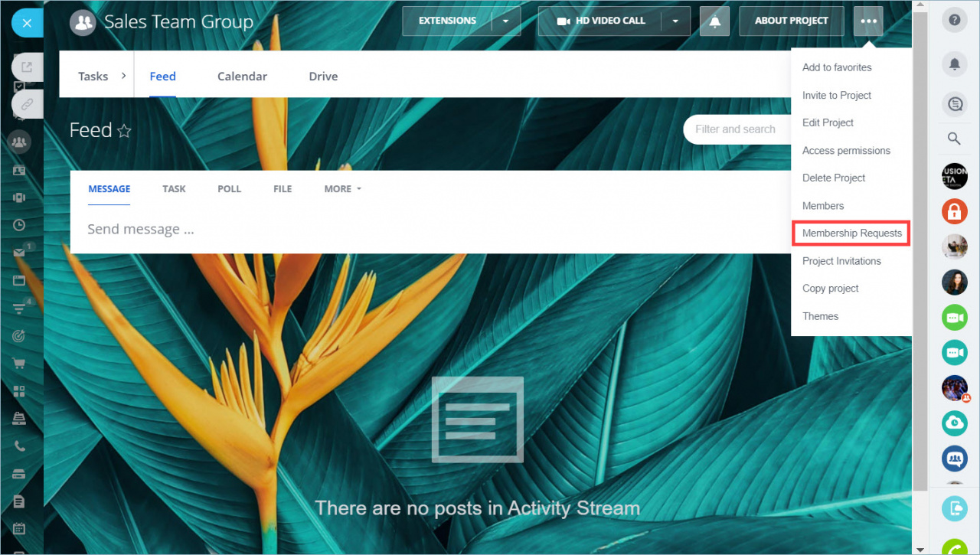Expand the Tasks chevron arrow
980x555 pixels.
[x=124, y=76]
